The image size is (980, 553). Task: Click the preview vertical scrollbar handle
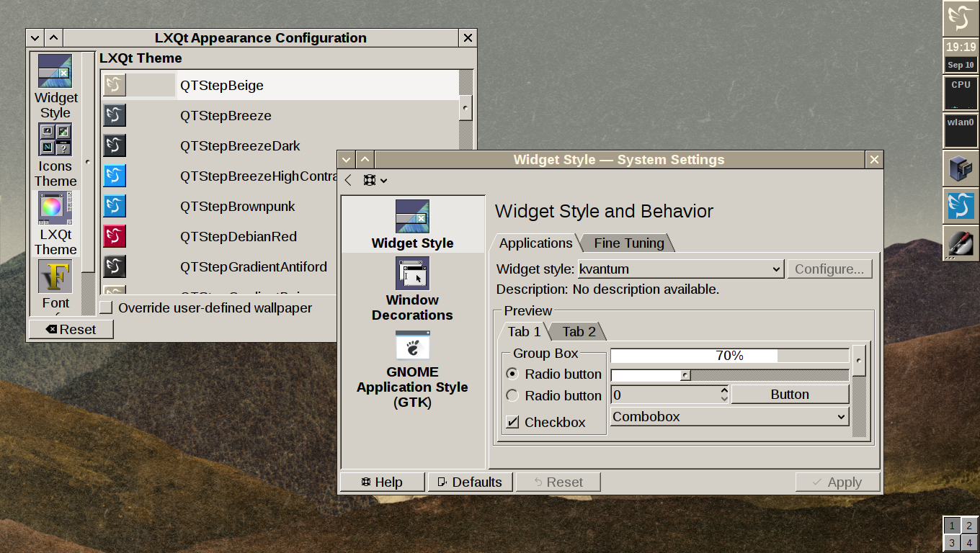[858, 360]
